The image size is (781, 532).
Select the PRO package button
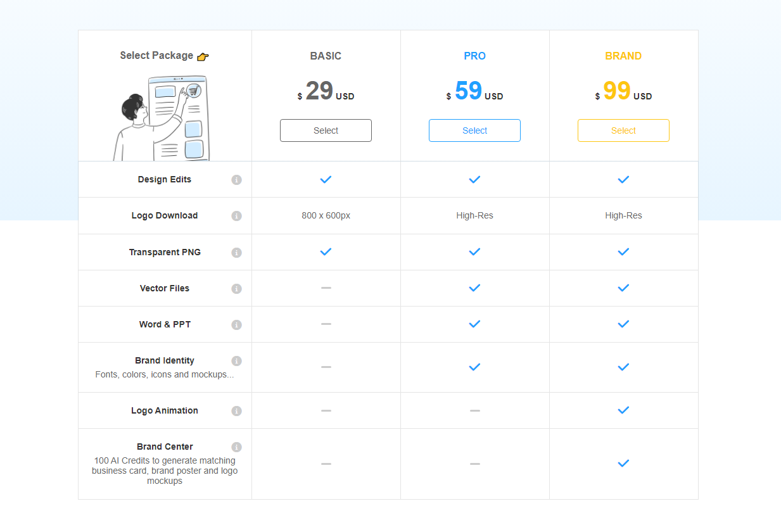click(x=474, y=130)
